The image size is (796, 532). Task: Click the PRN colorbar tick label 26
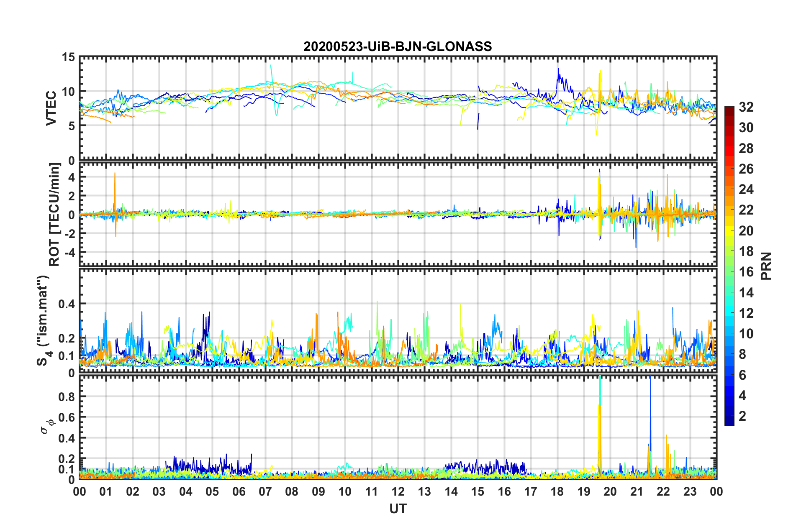[746, 169]
